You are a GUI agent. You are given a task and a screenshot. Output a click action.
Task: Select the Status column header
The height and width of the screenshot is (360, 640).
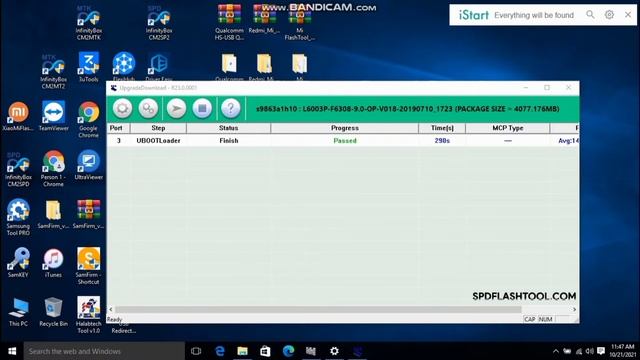point(229,128)
